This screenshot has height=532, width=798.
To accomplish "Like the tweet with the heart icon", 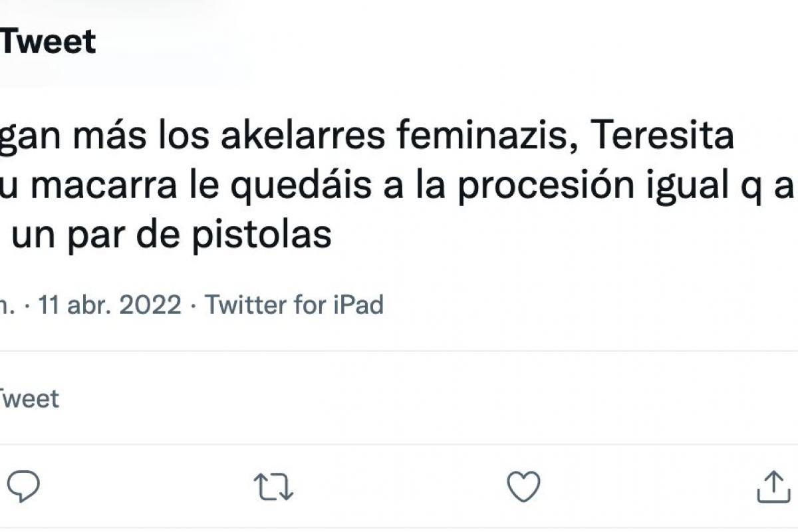I will 523,486.
